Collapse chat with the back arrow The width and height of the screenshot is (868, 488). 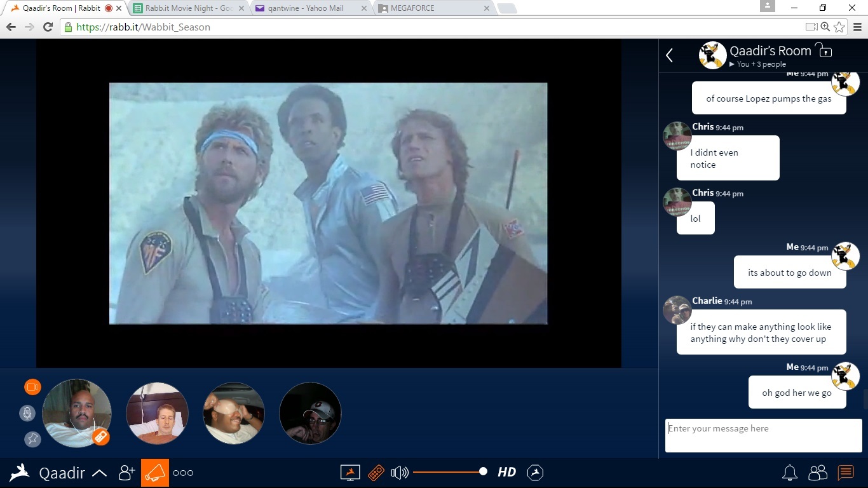[x=669, y=55]
